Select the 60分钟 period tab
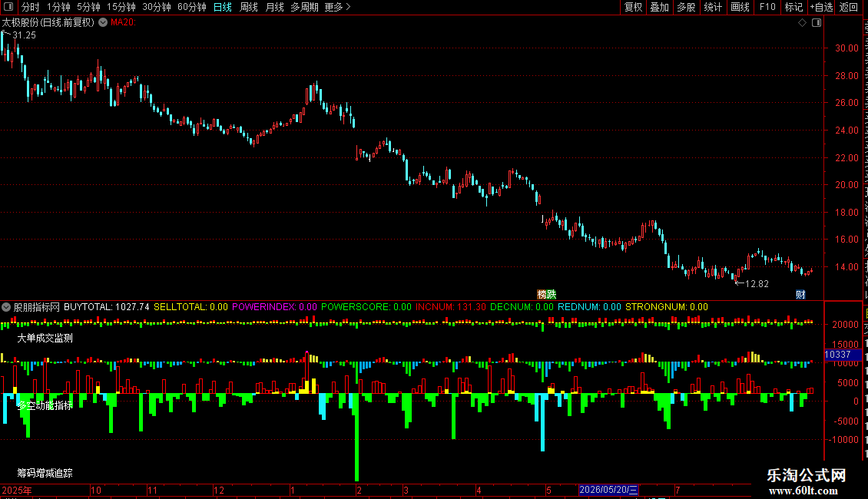The width and height of the screenshot is (868, 499). pos(192,7)
